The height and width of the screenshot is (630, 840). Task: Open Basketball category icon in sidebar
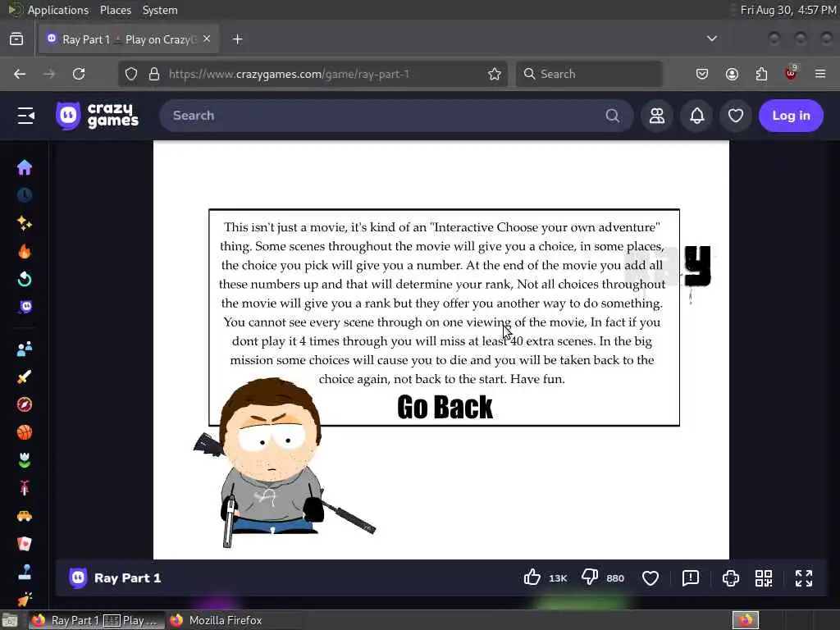click(24, 432)
